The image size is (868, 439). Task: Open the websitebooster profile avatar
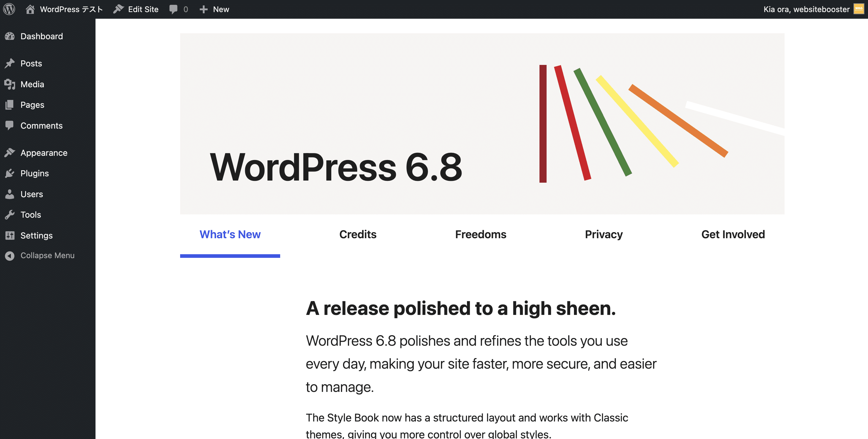[x=859, y=9]
